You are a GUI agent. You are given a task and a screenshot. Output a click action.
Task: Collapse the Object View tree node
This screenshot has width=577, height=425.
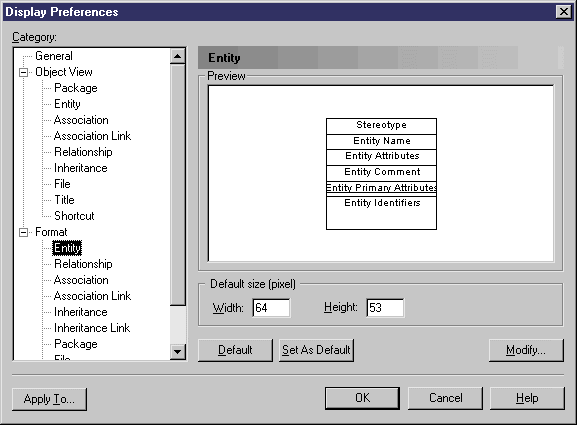click(x=24, y=72)
